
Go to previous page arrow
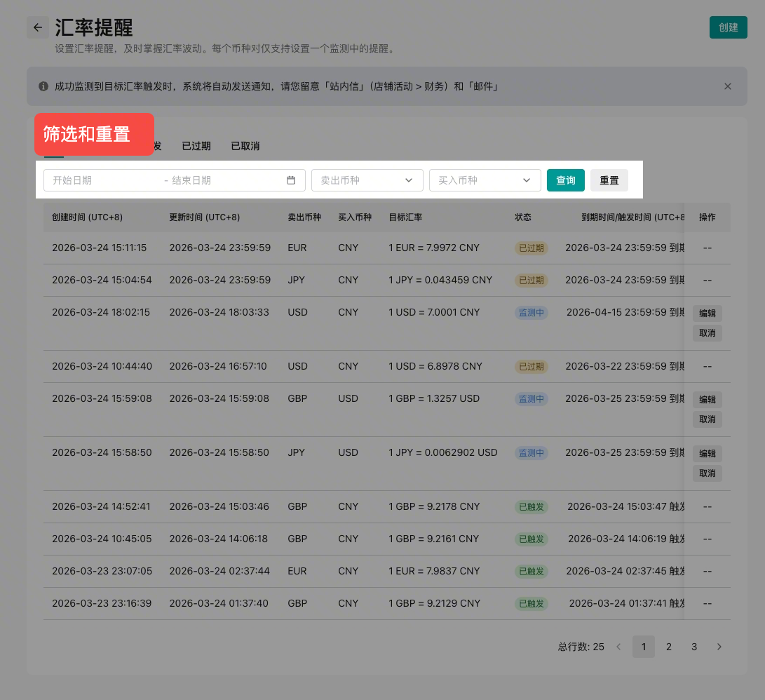(x=618, y=647)
